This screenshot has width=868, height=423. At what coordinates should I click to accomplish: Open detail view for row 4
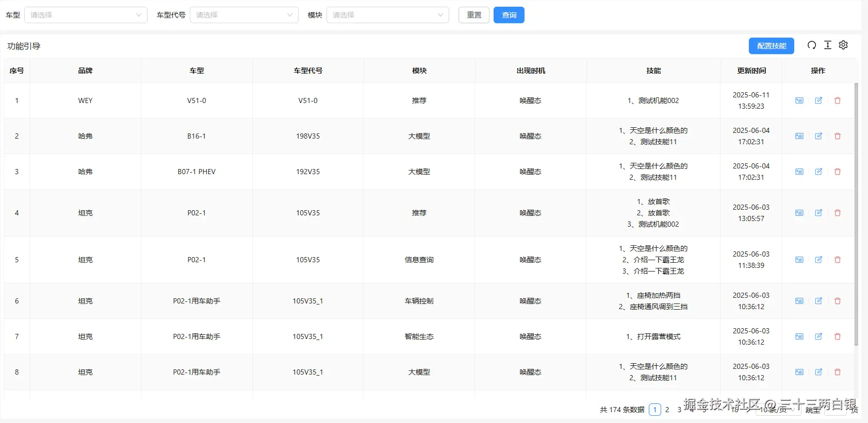(x=799, y=213)
